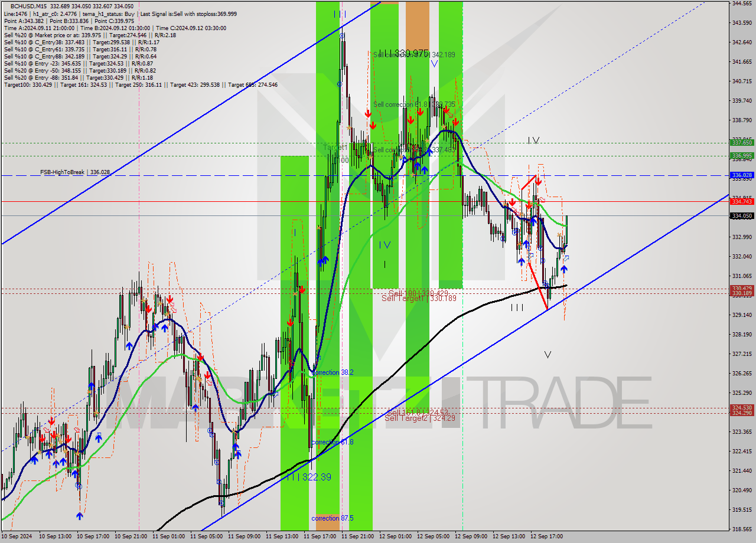
Task: Click the 12 Sep 17:00 time label
Action: [x=546, y=537]
